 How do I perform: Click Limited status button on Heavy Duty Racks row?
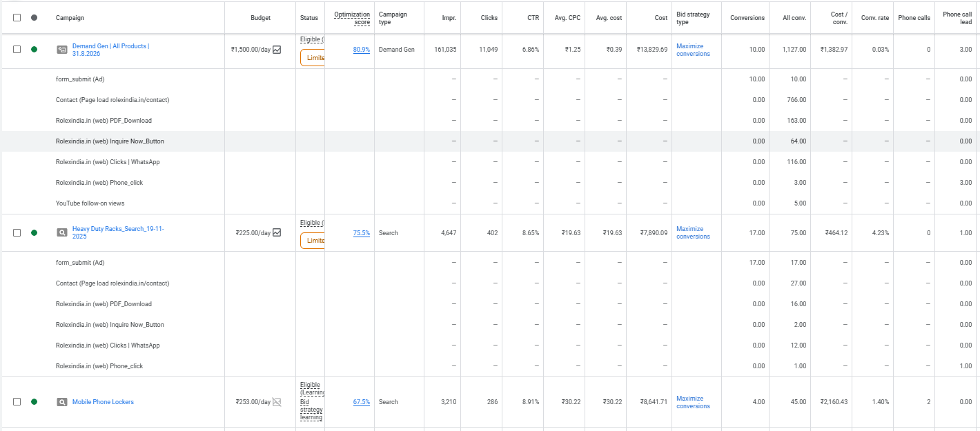point(313,241)
